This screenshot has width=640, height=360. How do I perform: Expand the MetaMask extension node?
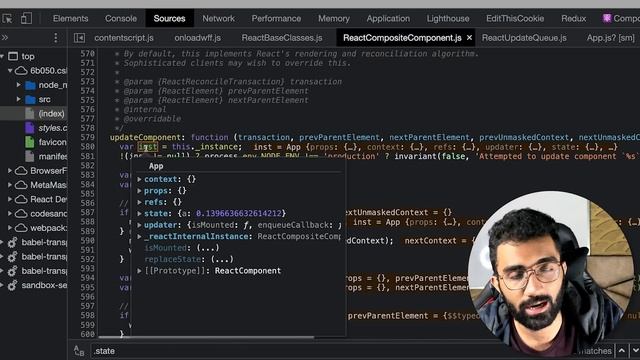(10, 185)
